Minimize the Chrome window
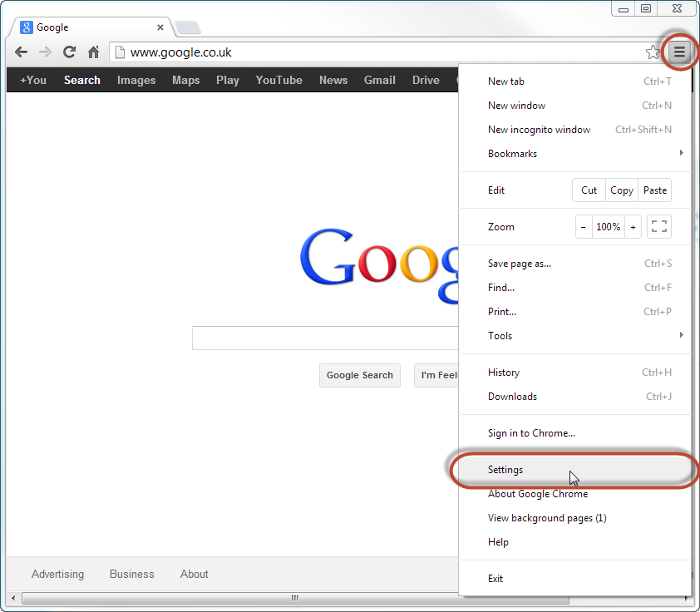The width and height of the screenshot is (700, 612). pos(624,9)
